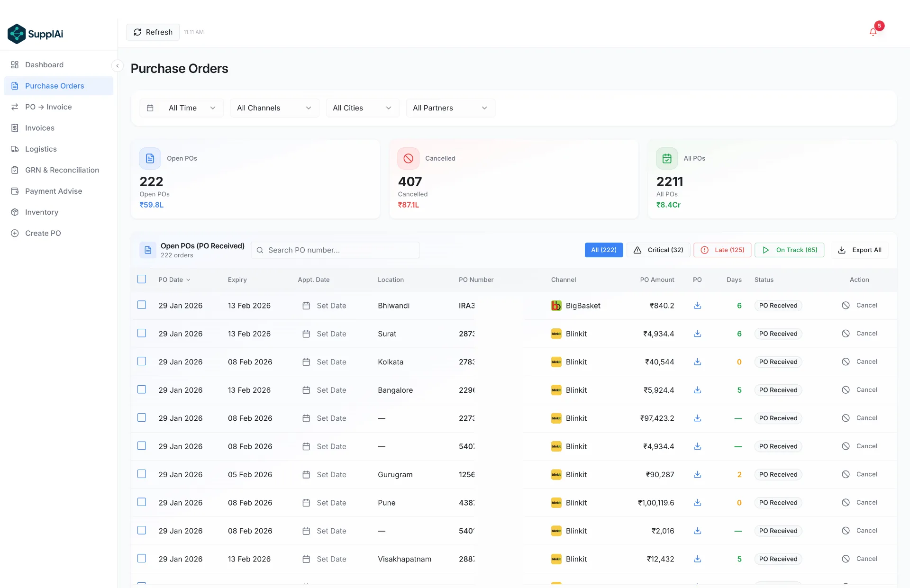Viewport: 910px width, 588px height.
Task: Open the notifications bell
Action: point(873,32)
